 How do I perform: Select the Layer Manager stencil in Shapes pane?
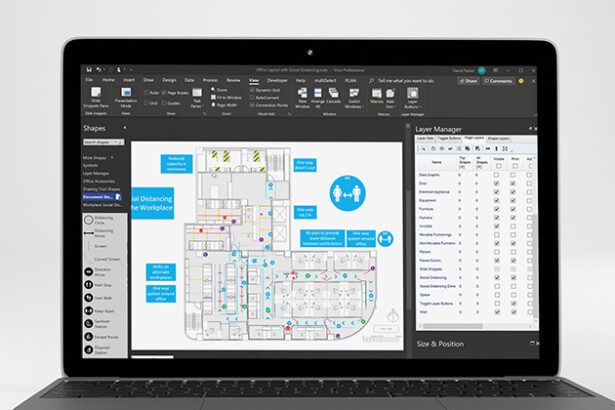click(96, 173)
